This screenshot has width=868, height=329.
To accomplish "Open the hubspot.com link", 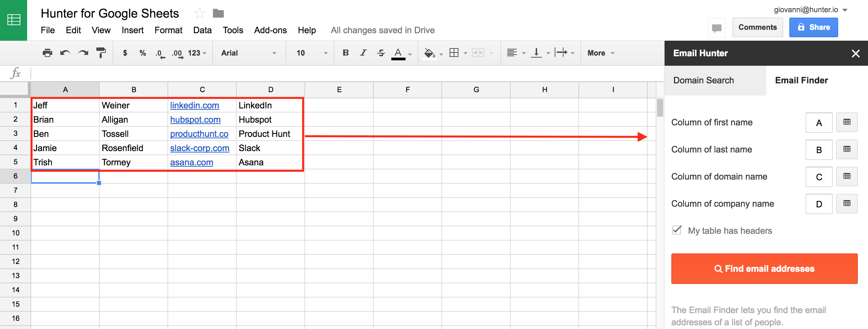I will pos(195,120).
